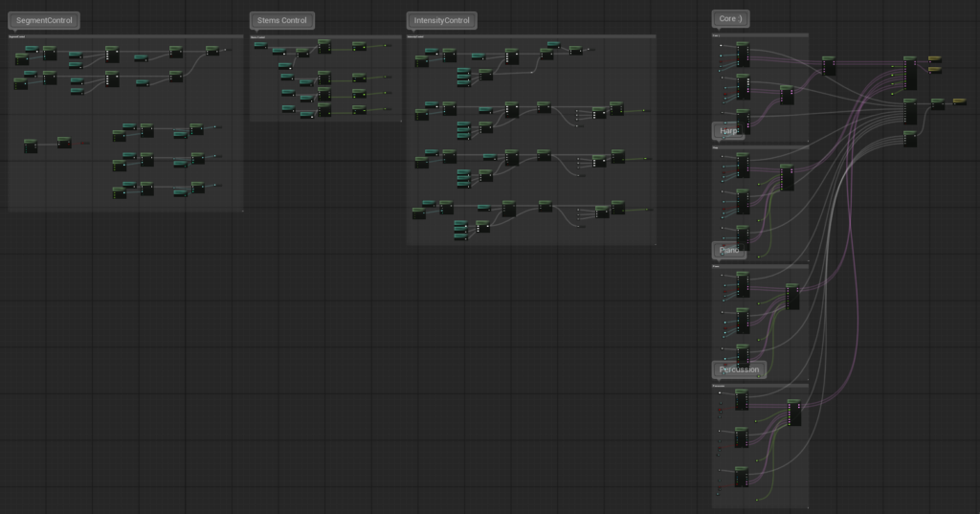Viewport: 980px width, 514px height.
Task: Click the IntensityControl comment bubble label
Action: (441, 20)
